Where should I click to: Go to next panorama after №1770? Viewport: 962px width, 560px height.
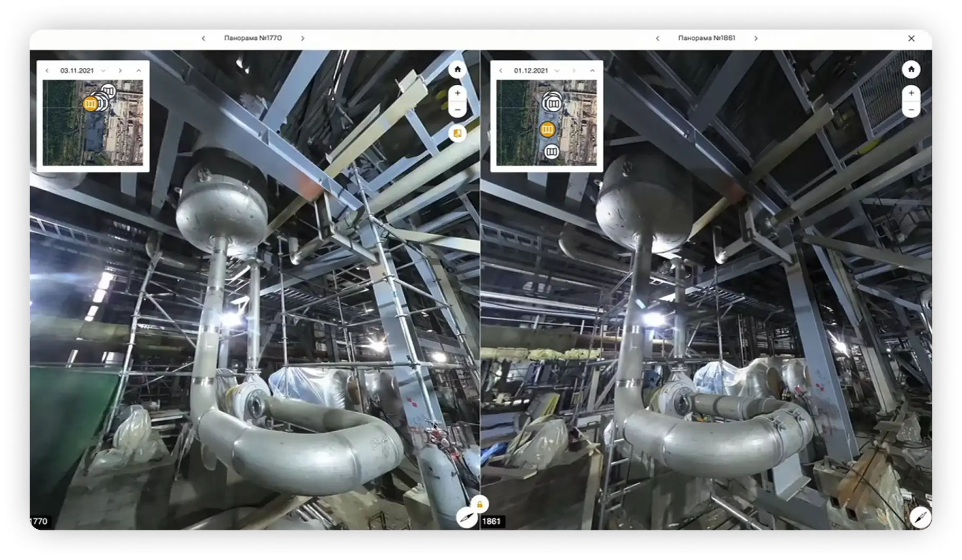tap(302, 38)
